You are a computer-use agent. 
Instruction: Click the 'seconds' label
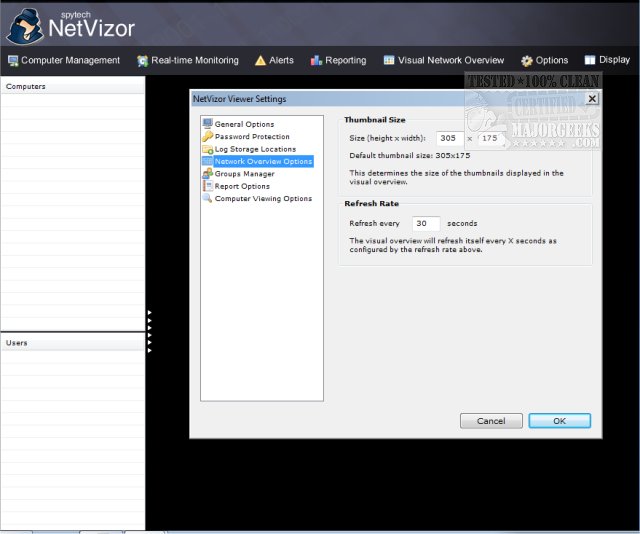pos(462,223)
